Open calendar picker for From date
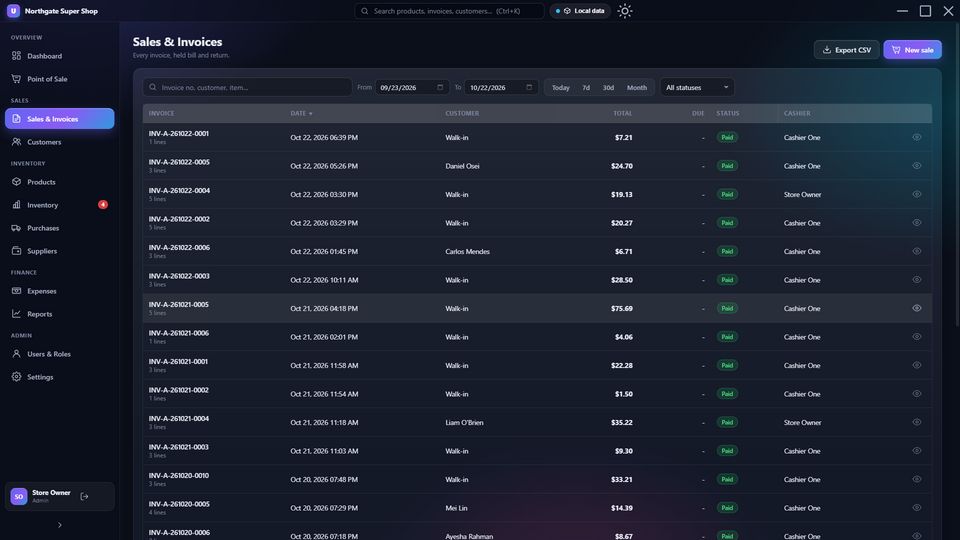This screenshot has height=540, width=960. click(x=440, y=87)
